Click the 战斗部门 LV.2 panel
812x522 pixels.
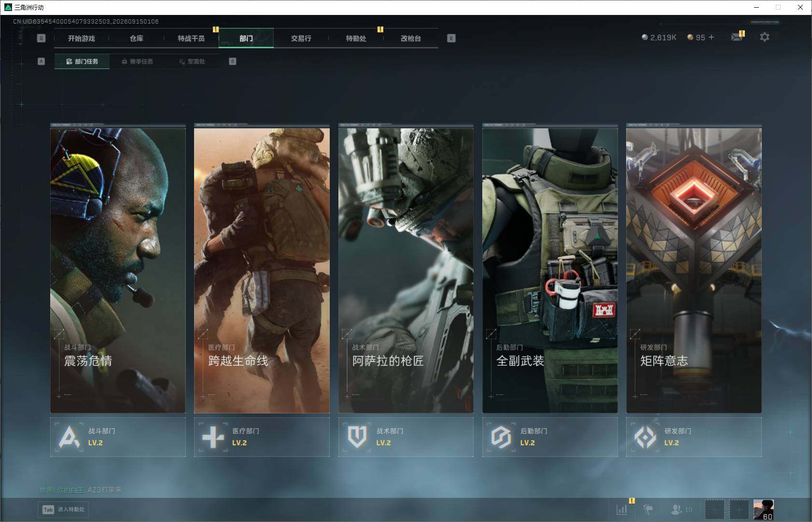point(118,437)
